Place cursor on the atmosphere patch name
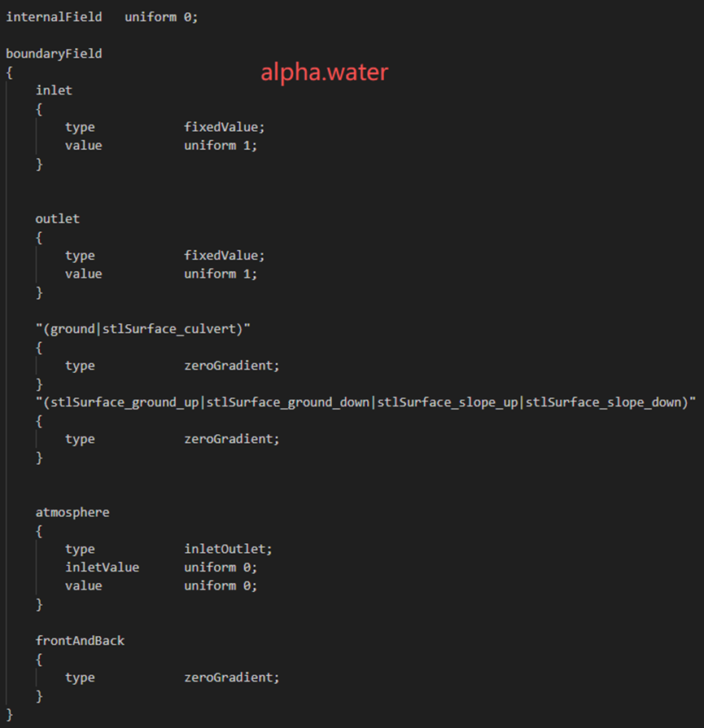The height and width of the screenshot is (728, 704). point(72,512)
